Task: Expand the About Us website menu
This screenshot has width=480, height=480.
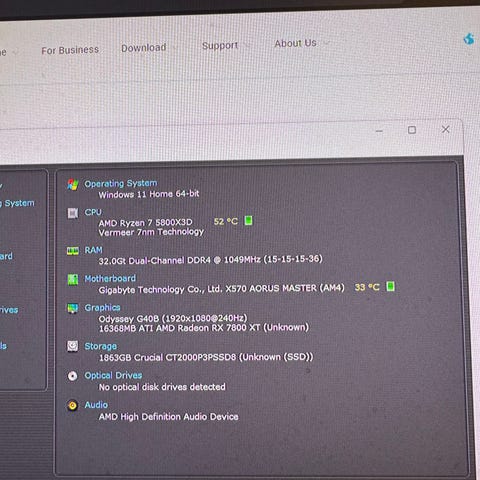Action: pyautogui.click(x=301, y=43)
